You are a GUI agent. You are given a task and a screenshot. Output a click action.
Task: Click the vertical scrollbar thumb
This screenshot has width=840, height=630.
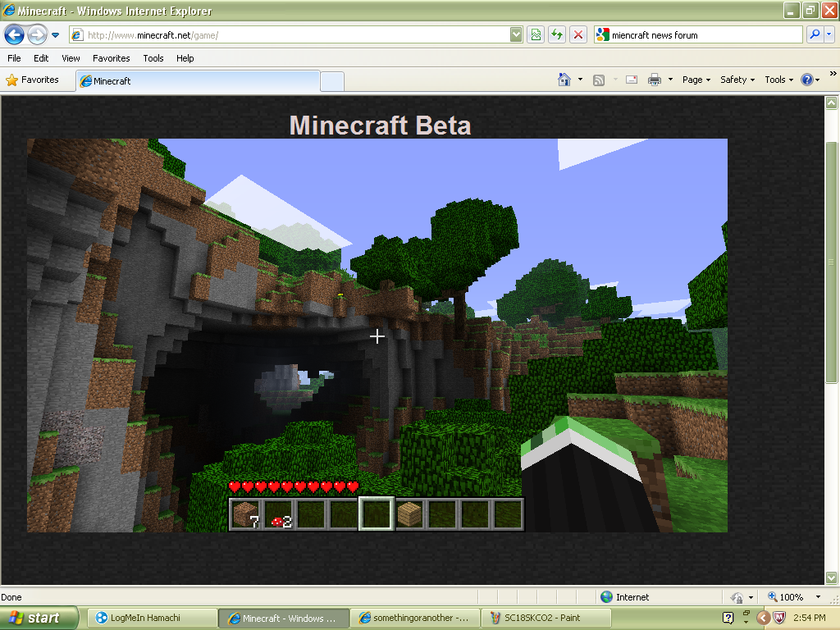832,262
